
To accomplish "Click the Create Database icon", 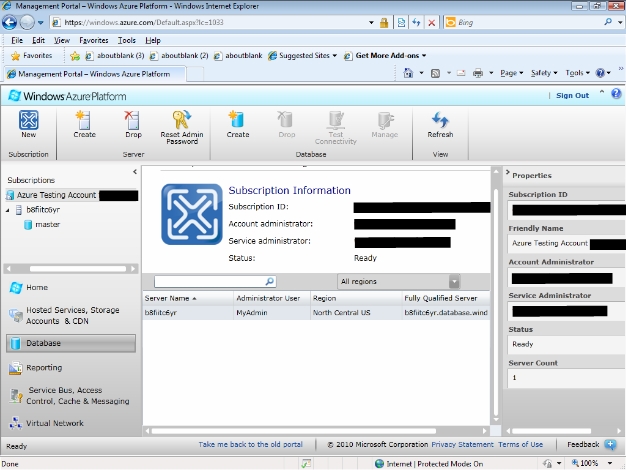I will pyautogui.click(x=237, y=120).
